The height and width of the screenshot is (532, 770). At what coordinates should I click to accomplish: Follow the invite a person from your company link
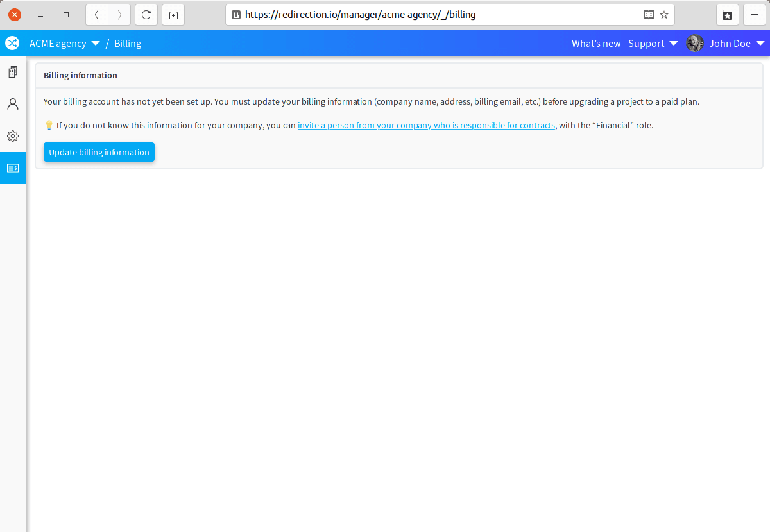pyautogui.click(x=426, y=126)
